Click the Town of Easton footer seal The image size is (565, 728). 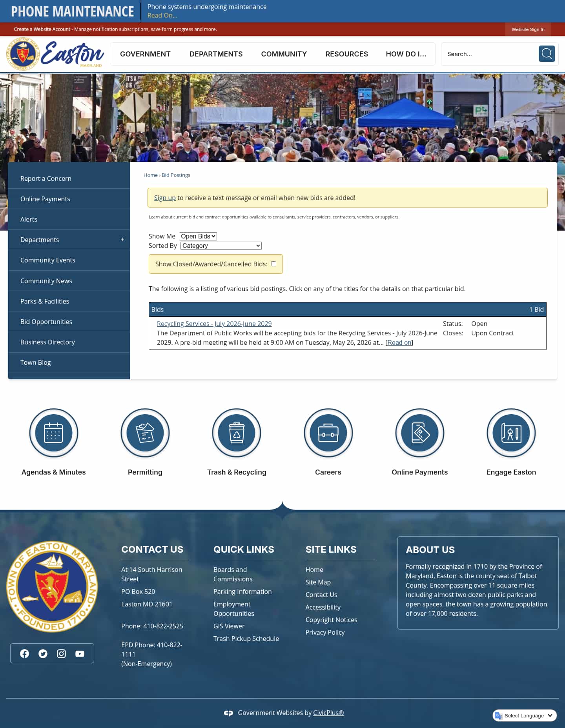[52, 587]
